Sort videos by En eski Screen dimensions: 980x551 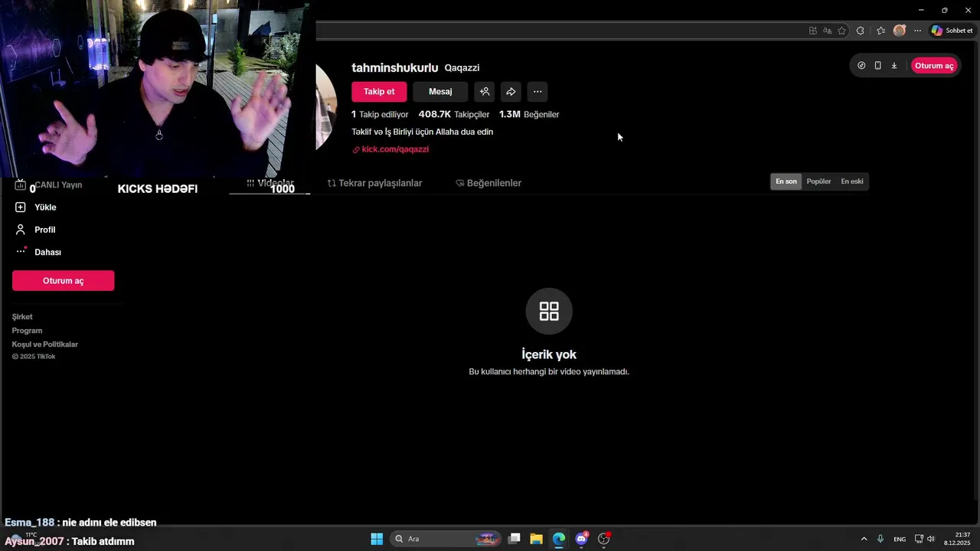point(852,181)
